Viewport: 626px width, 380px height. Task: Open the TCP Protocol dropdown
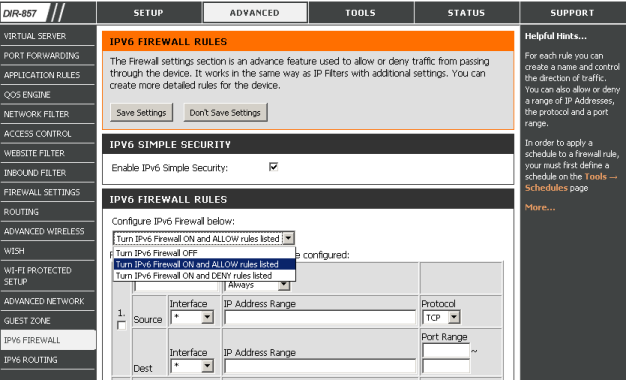442,318
